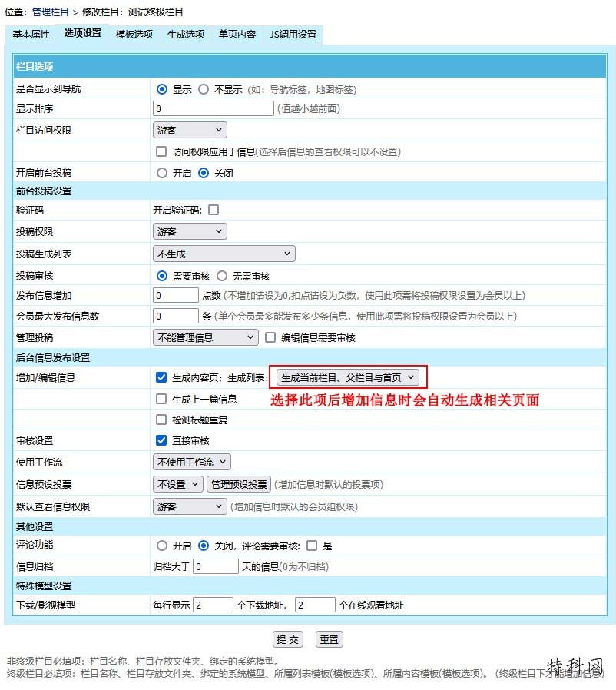Toggle the 直接审核 checkbox

pyautogui.click(x=161, y=440)
